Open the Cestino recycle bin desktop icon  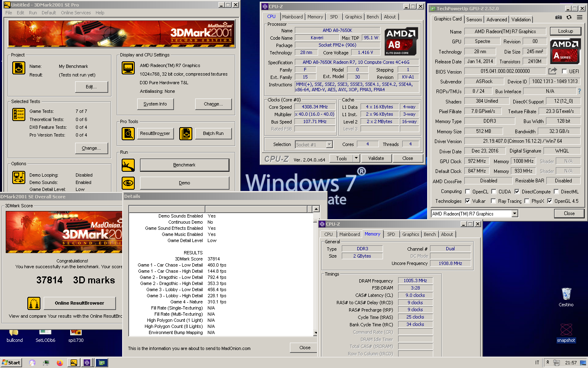(x=566, y=297)
